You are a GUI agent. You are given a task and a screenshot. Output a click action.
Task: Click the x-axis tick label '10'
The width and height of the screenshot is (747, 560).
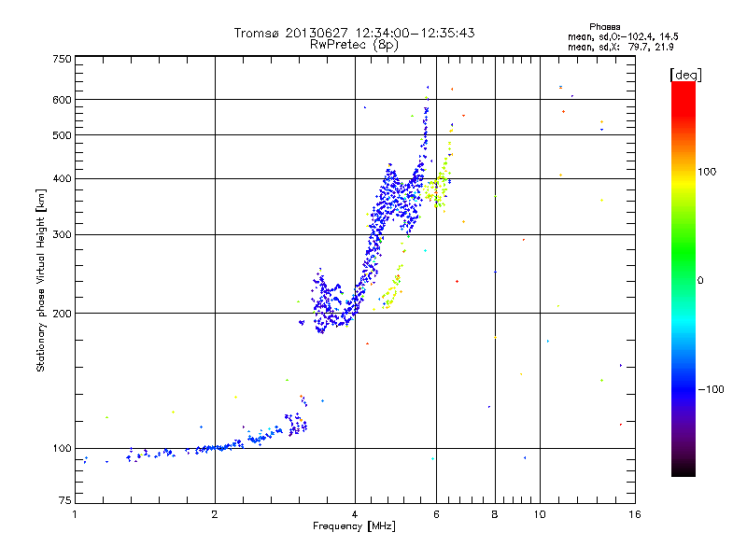pos(540,514)
